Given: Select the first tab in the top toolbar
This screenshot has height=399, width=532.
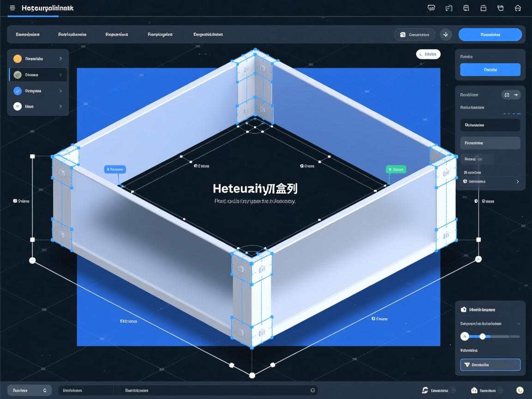Looking at the screenshot, I should pyautogui.click(x=28, y=35).
